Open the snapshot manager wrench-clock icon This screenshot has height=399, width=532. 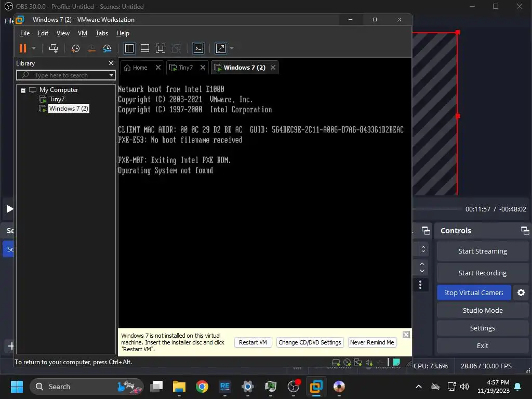click(107, 48)
